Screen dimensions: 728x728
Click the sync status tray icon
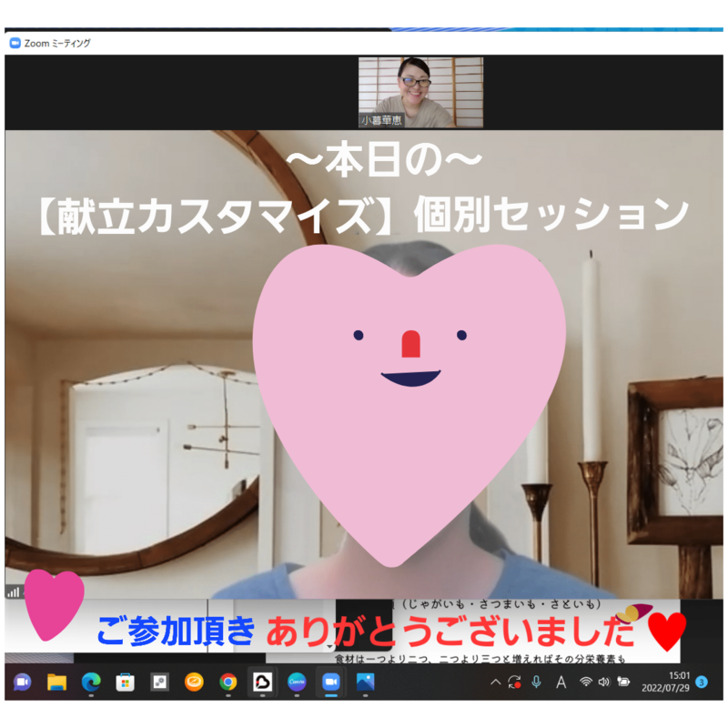pyautogui.click(x=514, y=682)
